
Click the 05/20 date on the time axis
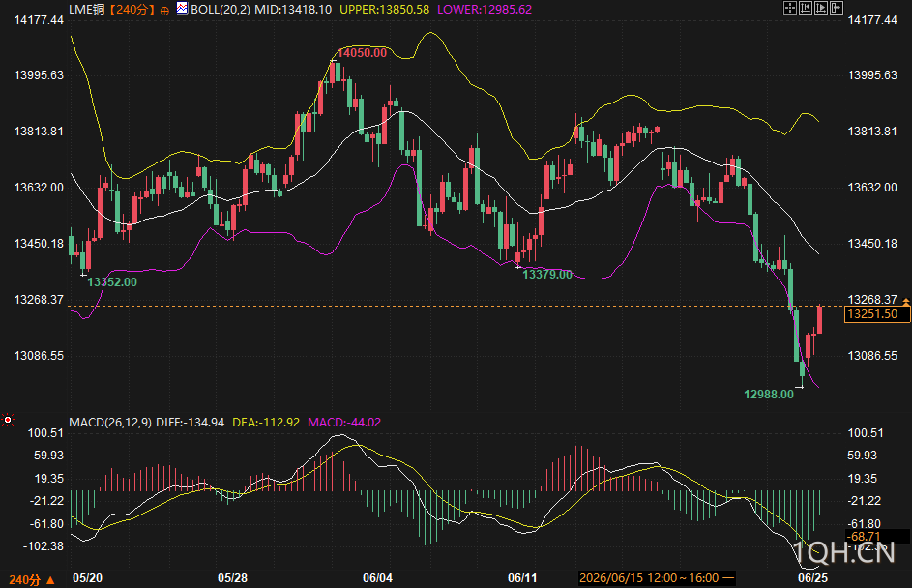point(87,578)
